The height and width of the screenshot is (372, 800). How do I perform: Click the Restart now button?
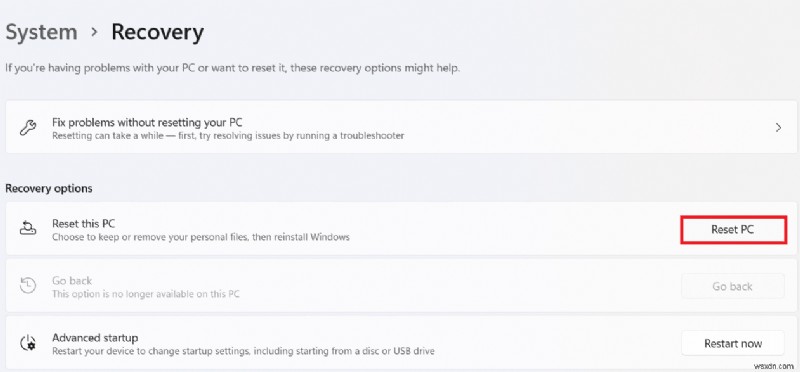pos(733,343)
